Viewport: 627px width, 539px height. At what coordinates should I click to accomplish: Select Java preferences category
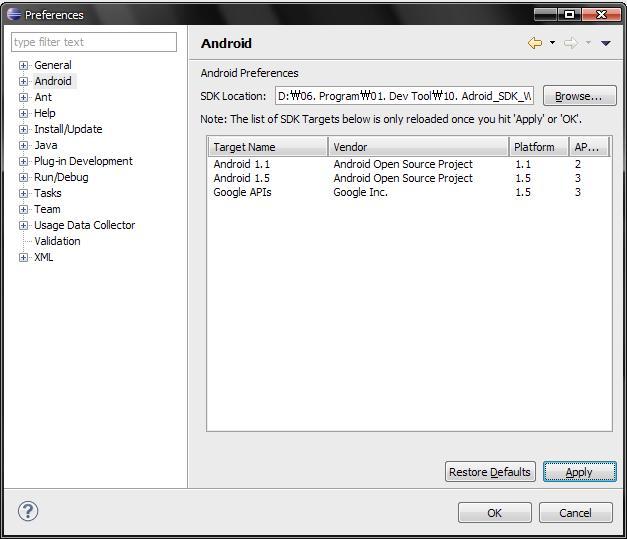(46, 145)
